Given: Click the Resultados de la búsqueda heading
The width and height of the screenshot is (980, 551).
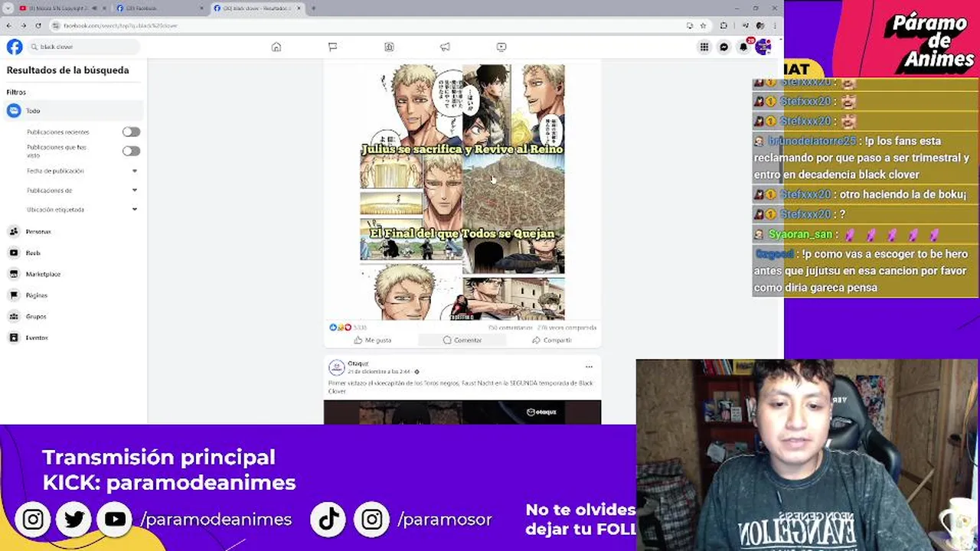Looking at the screenshot, I should 68,70.
